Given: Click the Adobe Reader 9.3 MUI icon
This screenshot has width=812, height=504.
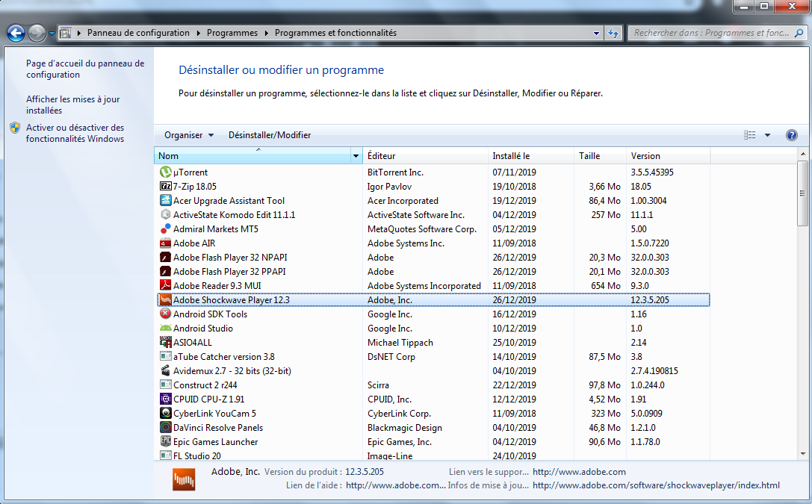Looking at the screenshot, I should 165,285.
